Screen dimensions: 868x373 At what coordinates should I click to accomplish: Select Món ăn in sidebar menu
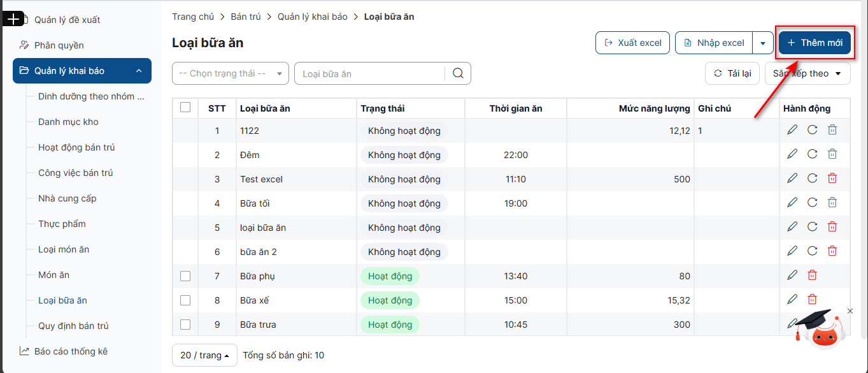click(53, 275)
